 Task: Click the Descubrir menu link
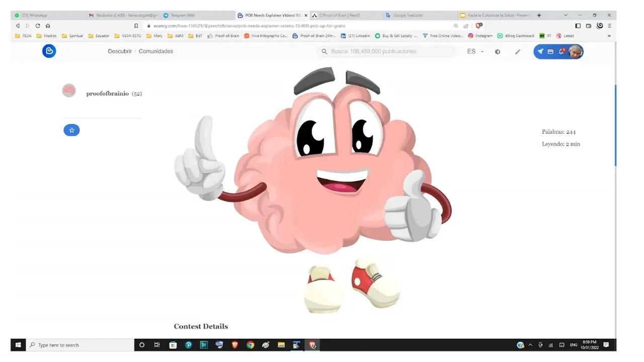point(120,51)
